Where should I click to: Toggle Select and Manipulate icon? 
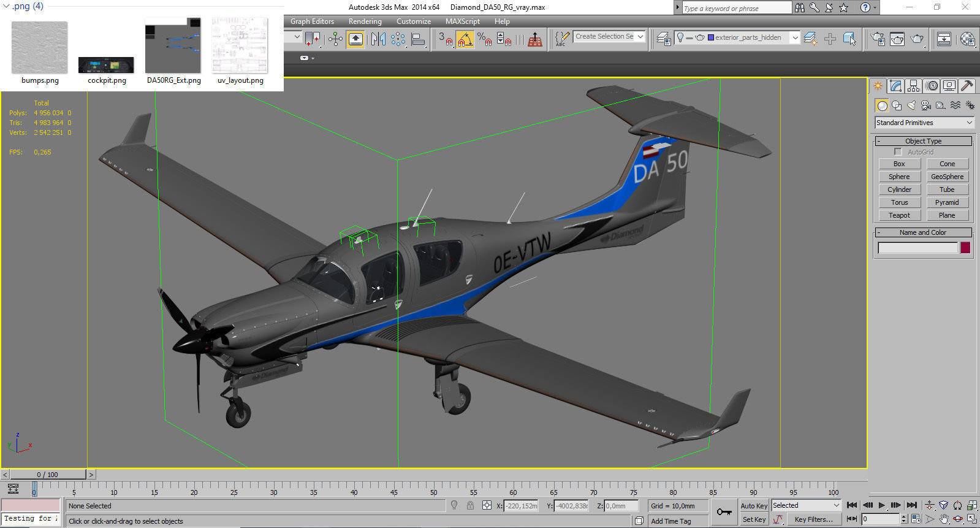coord(335,39)
